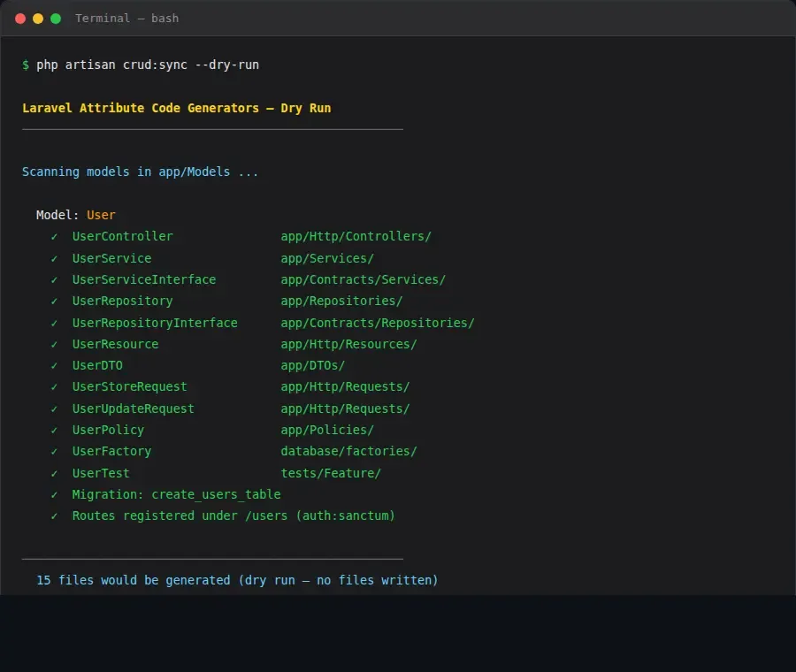Click the checkmark beside UserController
Image resolution: width=796 pixels, height=672 pixels.
(54, 236)
